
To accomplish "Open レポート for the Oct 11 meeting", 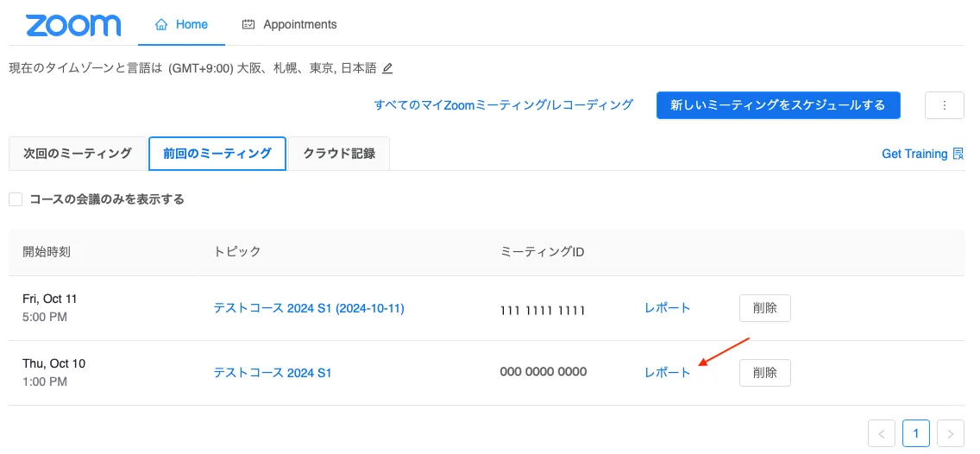I will [x=667, y=308].
